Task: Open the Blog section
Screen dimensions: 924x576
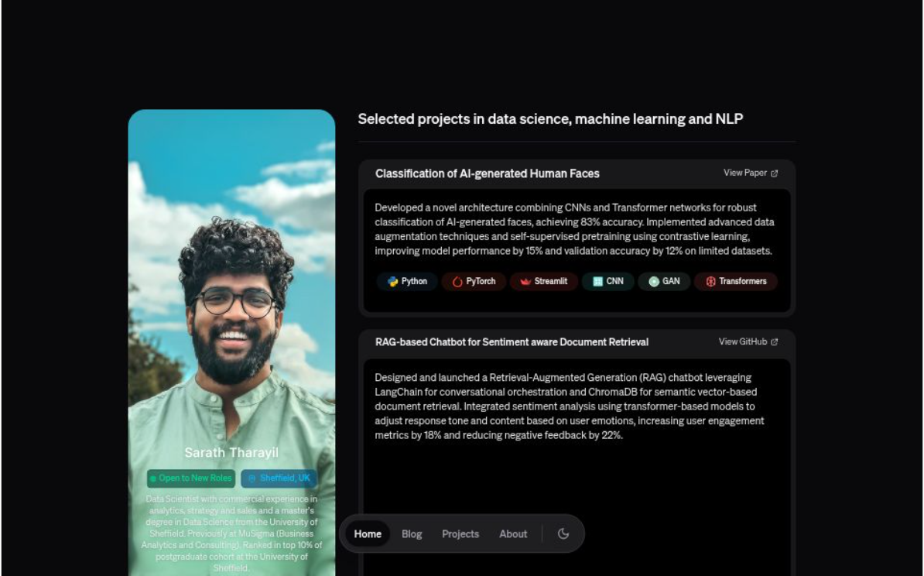Action: click(412, 533)
